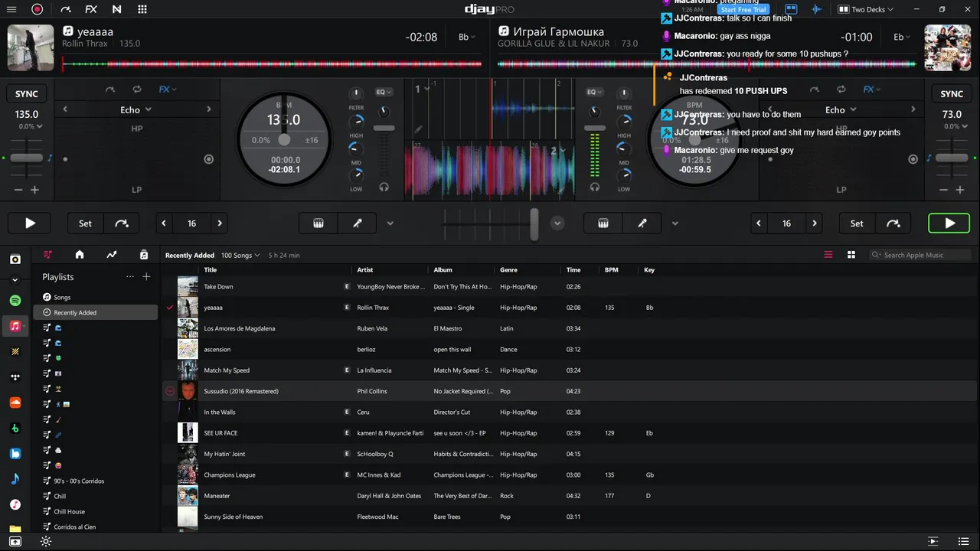
Task: Open right deck sampler pads icon
Action: pyautogui.click(x=603, y=223)
